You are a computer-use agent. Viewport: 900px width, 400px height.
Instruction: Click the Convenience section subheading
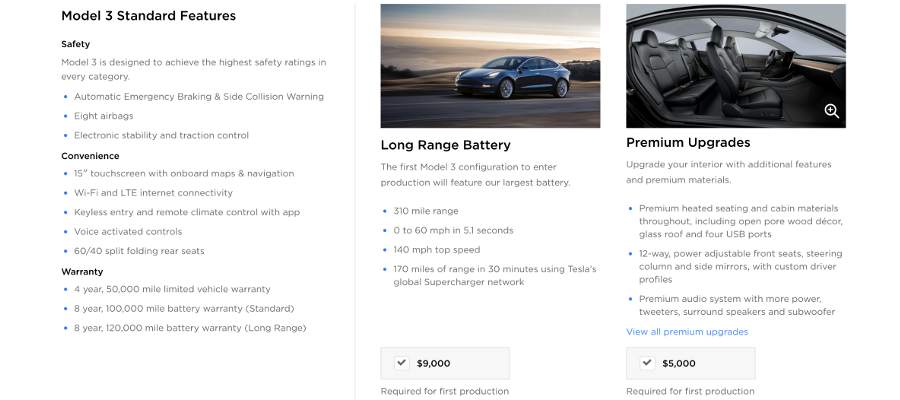90,156
